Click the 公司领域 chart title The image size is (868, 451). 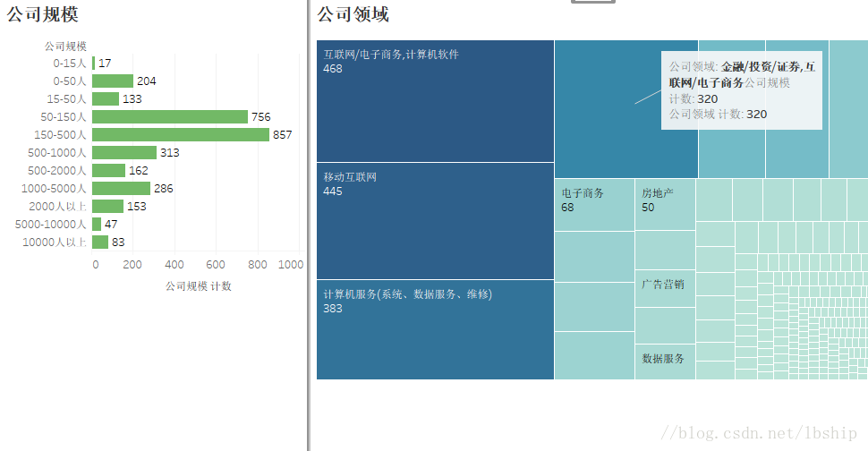click(x=353, y=14)
